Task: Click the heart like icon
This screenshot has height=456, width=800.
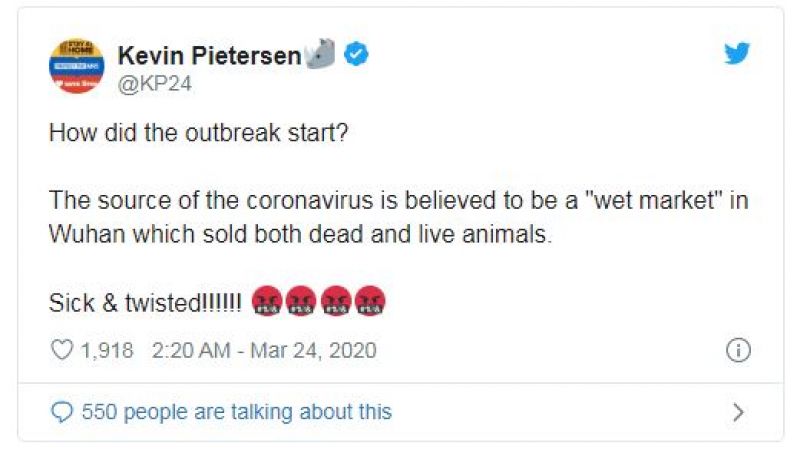Action: coord(62,350)
